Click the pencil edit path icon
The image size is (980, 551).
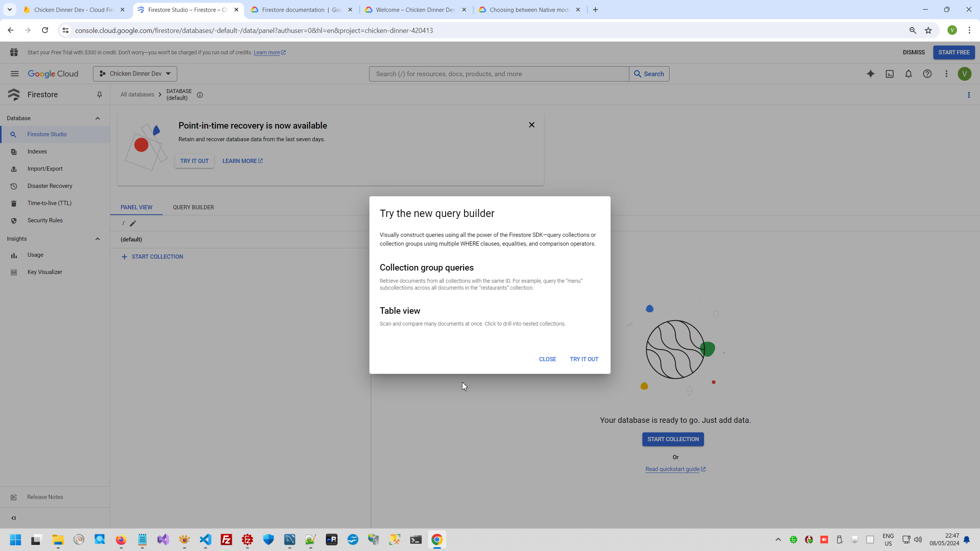(x=133, y=223)
